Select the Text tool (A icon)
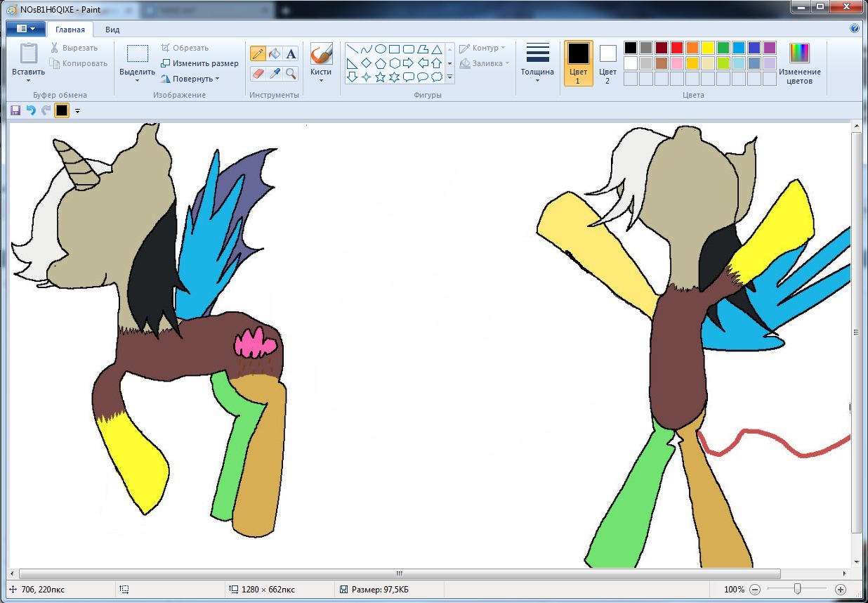The height and width of the screenshot is (603, 868). click(x=291, y=54)
